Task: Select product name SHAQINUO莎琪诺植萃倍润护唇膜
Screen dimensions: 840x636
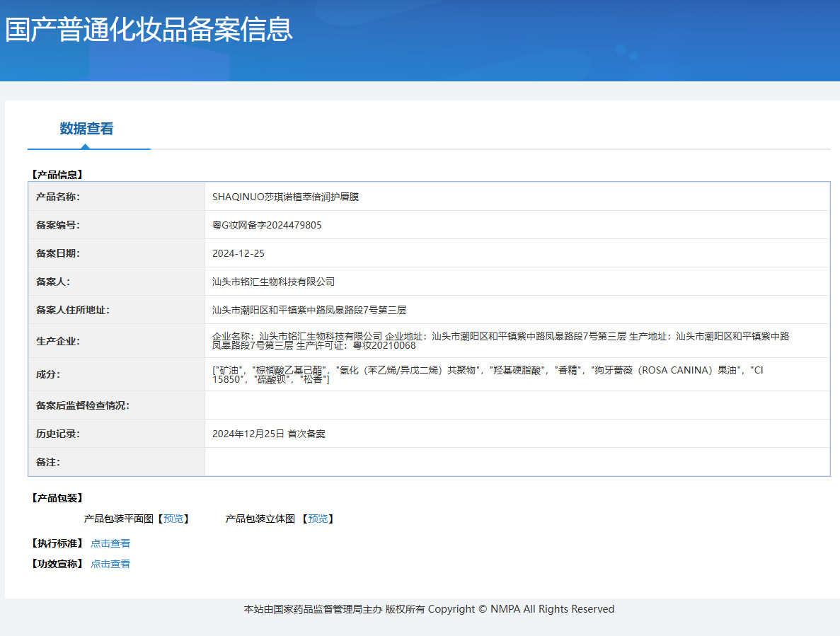Action: (285, 197)
